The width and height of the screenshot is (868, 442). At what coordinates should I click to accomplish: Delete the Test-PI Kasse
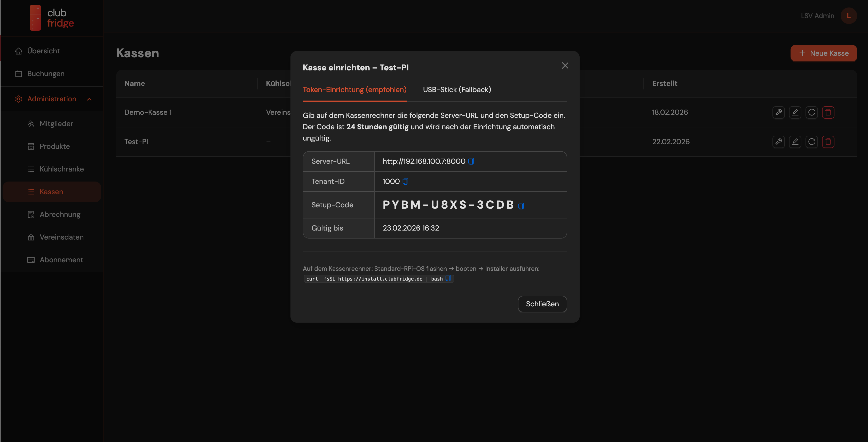tap(828, 142)
